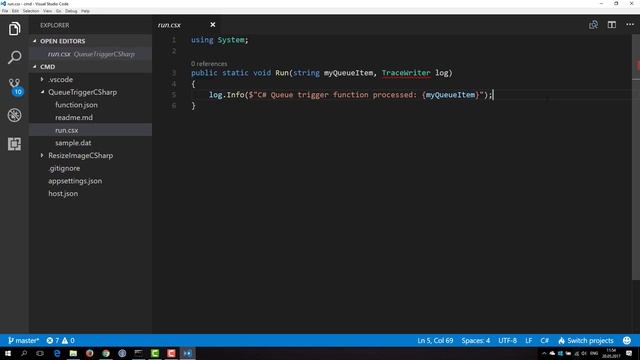
Task: Click Ln 5, Col 69 cursor position
Action: 435,340
